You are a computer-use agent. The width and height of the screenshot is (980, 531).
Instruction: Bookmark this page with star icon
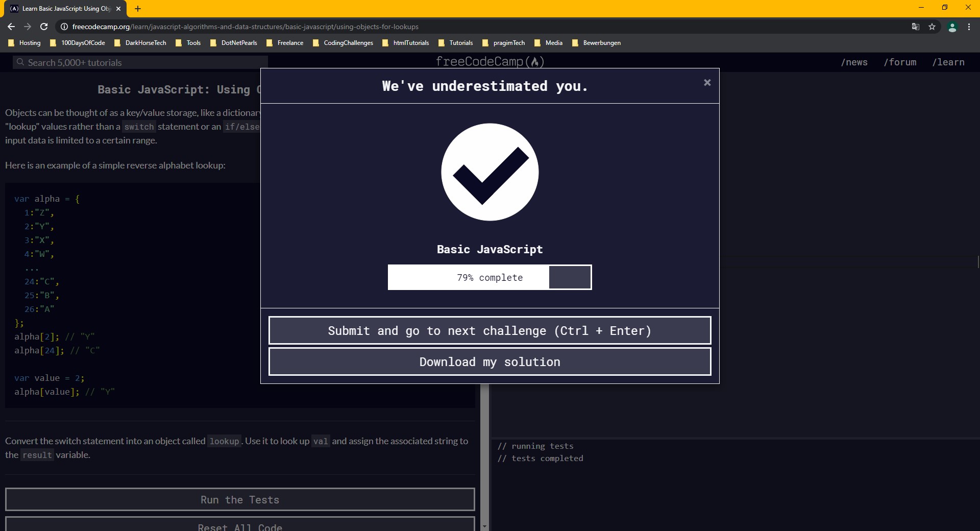932,27
